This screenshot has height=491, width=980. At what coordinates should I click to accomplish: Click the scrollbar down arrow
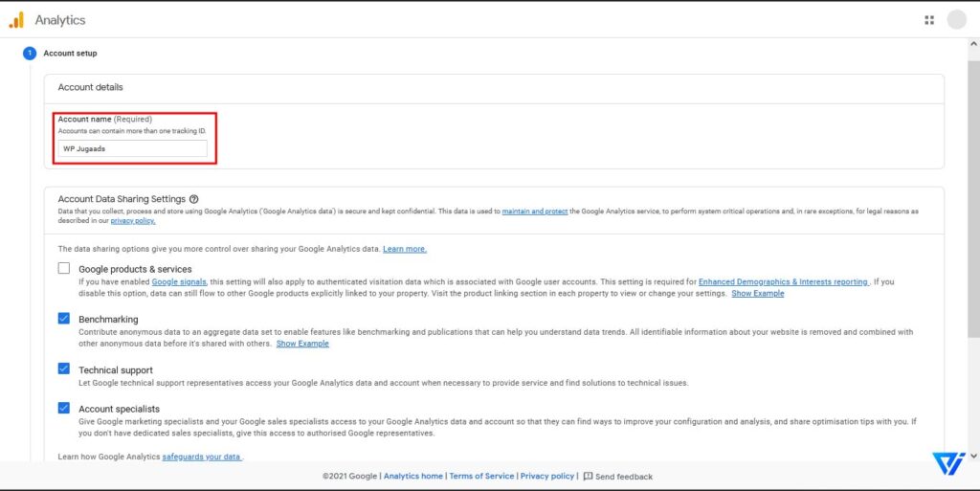(973, 457)
